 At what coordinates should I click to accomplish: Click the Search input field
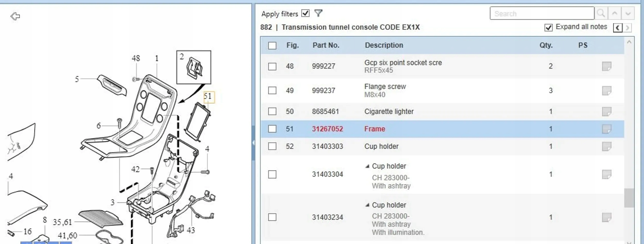[542, 13]
